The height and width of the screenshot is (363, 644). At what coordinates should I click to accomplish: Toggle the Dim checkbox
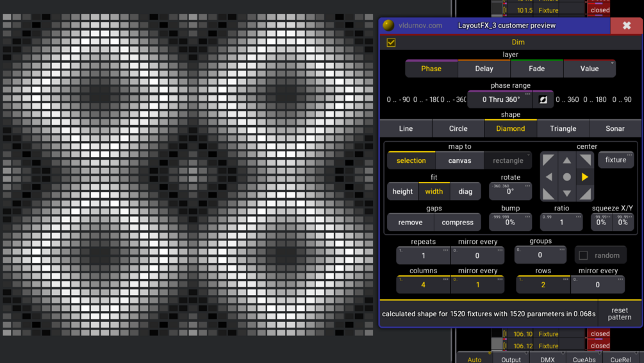click(391, 42)
